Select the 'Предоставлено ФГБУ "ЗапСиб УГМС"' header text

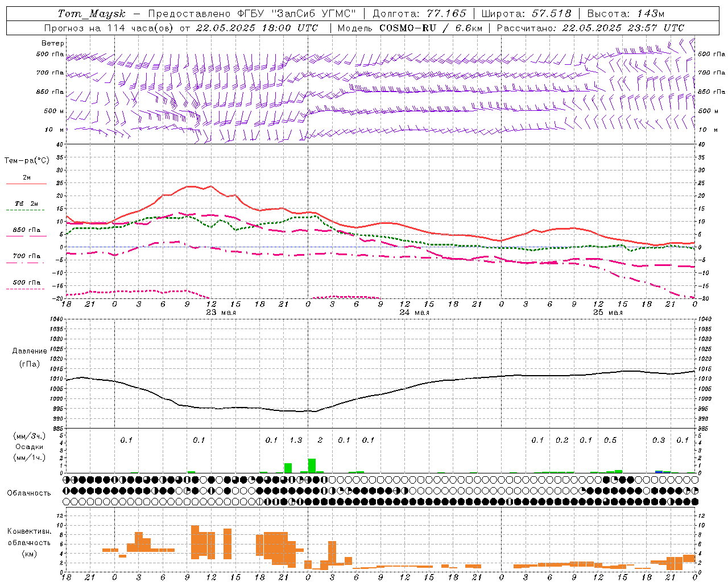coord(252,14)
